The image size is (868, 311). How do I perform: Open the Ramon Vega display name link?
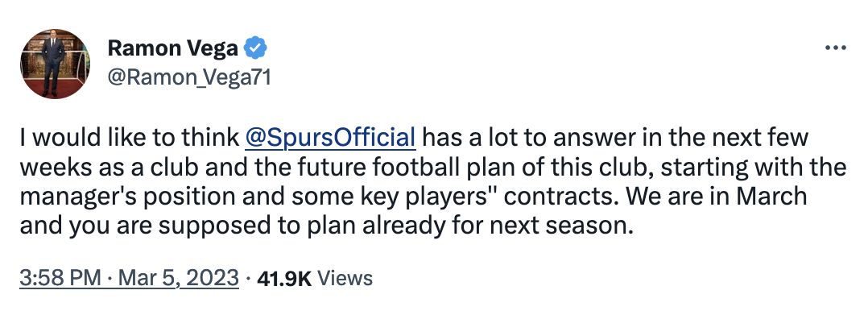point(173,48)
